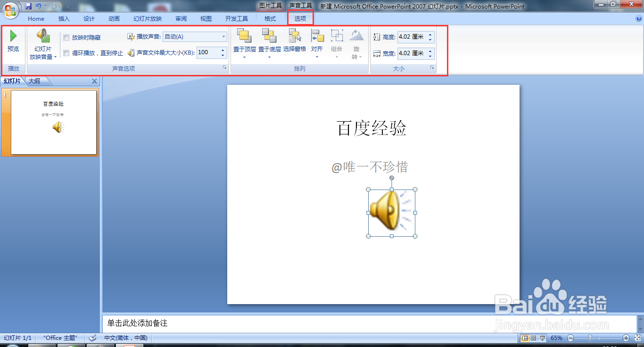This screenshot has height=347, width=644.
Task: Open the 播放声音 自动(A) dropdown
Action: point(224,36)
